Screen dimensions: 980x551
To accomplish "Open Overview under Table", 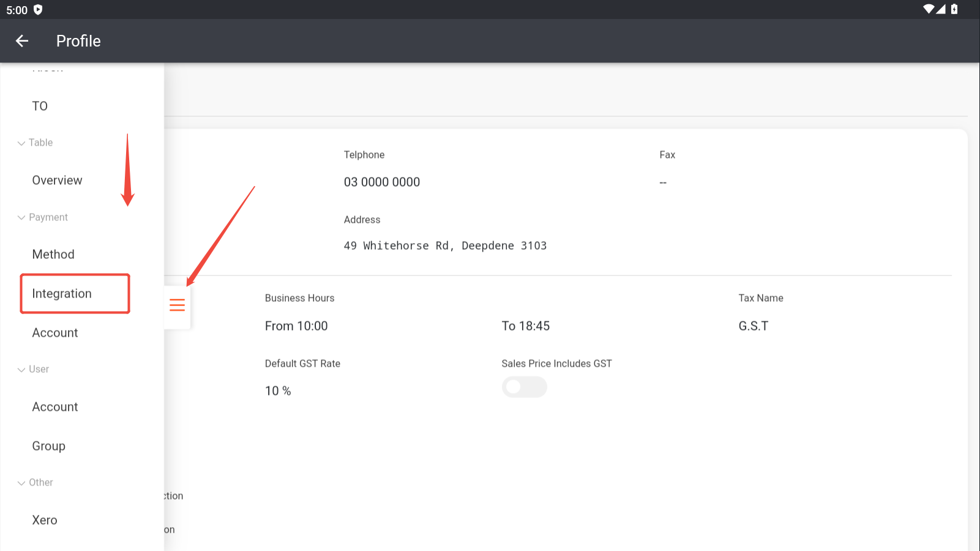I will point(57,181).
